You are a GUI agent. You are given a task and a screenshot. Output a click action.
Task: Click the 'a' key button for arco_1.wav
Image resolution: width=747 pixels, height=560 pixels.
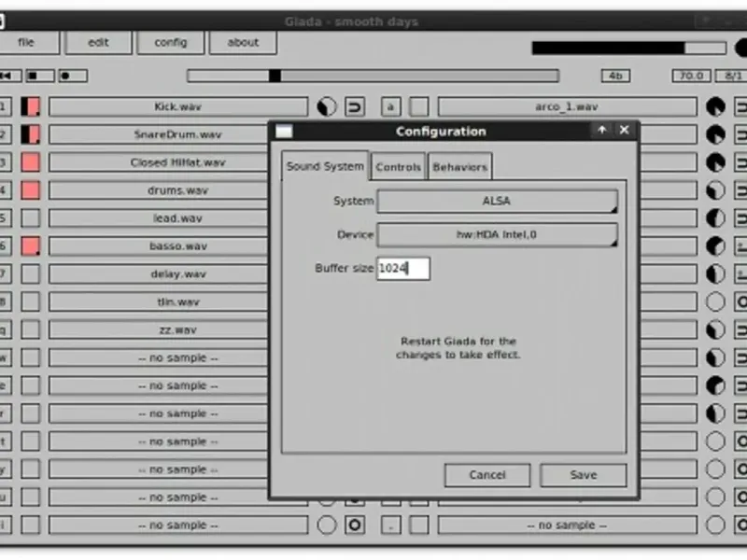click(390, 106)
